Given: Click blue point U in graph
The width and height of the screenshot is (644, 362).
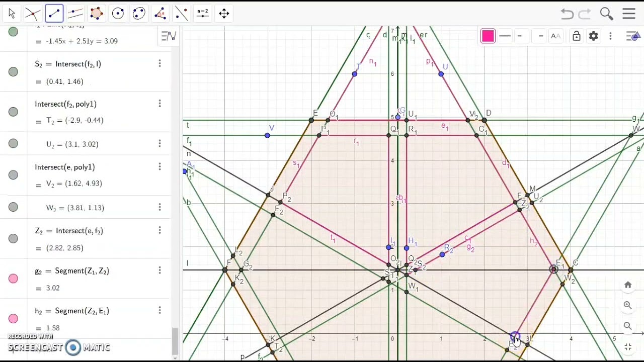Looking at the screenshot, I should click(441, 74).
